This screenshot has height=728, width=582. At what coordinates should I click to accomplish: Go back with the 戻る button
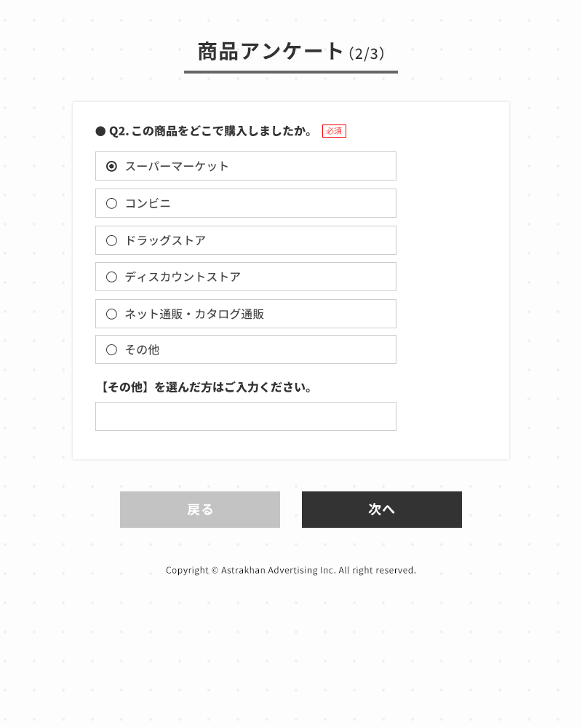[x=200, y=510]
